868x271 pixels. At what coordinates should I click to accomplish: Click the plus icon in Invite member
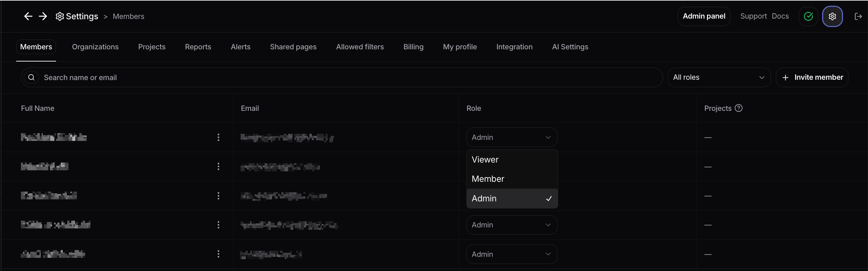(x=785, y=78)
